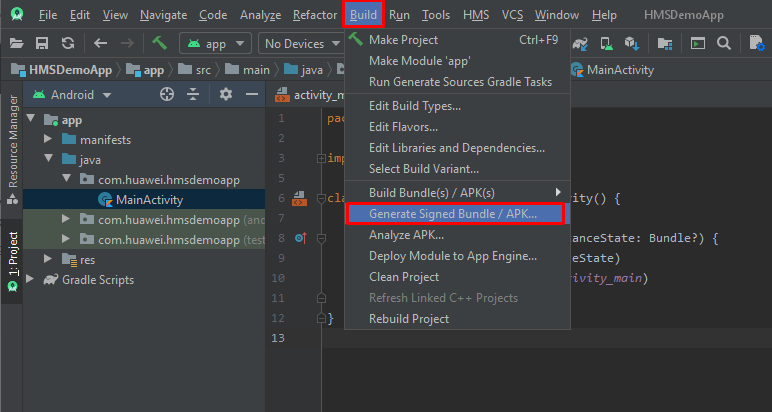The height and width of the screenshot is (412, 772).
Task: Click the Open folder toolbar icon
Action: 16,43
